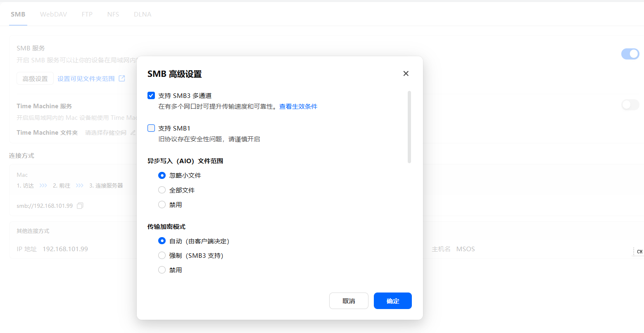Switch to the WebDAV tab
Screen dimensions: 644x333
(x=53, y=14)
